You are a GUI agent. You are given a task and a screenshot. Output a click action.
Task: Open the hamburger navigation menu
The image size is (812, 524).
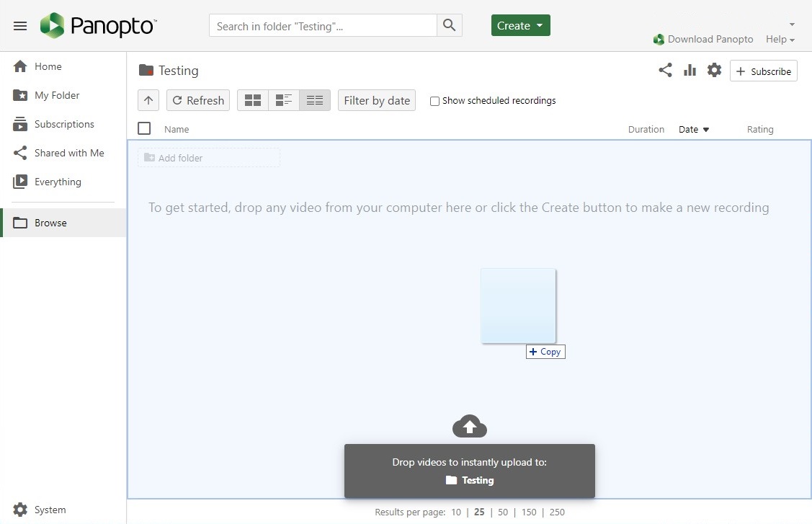tap(19, 25)
